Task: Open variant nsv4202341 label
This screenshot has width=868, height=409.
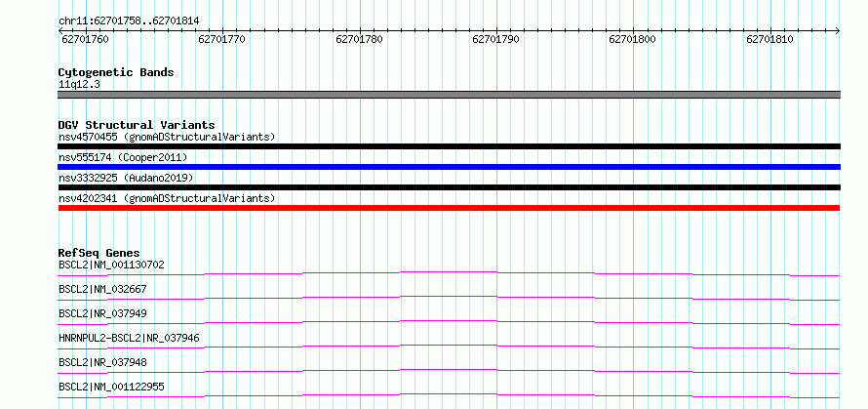Action: (167, 198)
